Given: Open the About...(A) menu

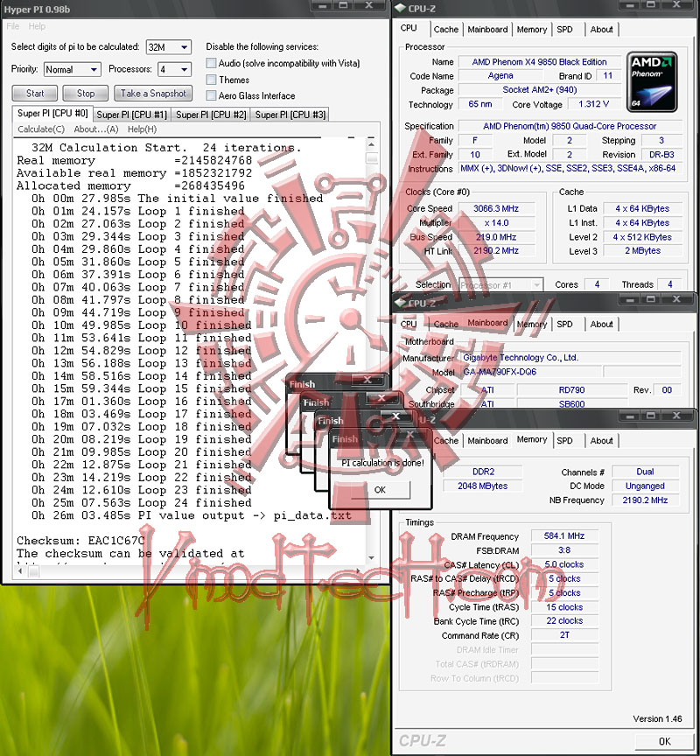Looking at the screenshot, I should coord(96,129).
